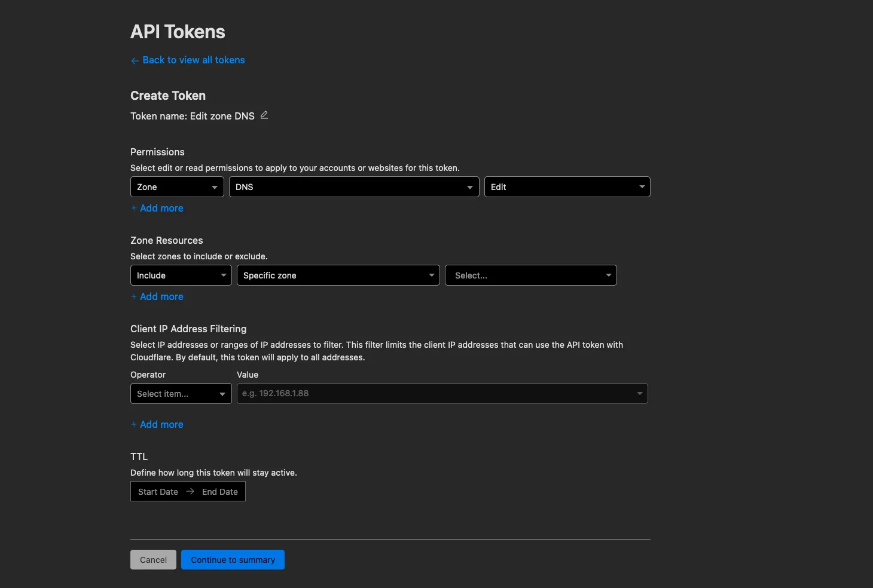Click the text 'Define how long this token will stay active.'
Image resolution: width=873 pixels, height=588 pixels.
pyautogui.click(x=213, y=473)
